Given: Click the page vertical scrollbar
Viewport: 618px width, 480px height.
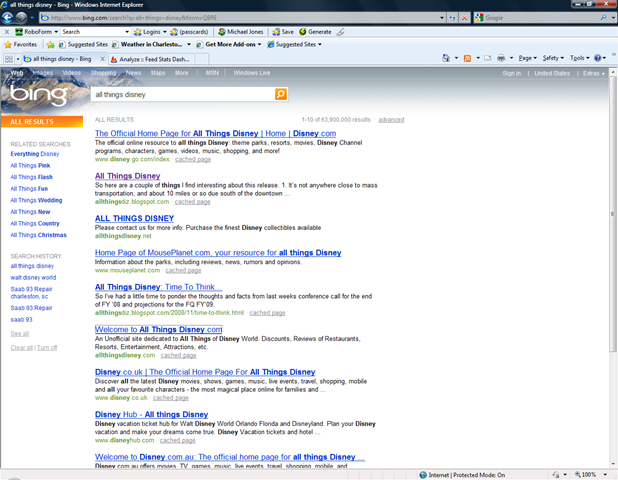Looking at the screenshot, I should point(612,268).
